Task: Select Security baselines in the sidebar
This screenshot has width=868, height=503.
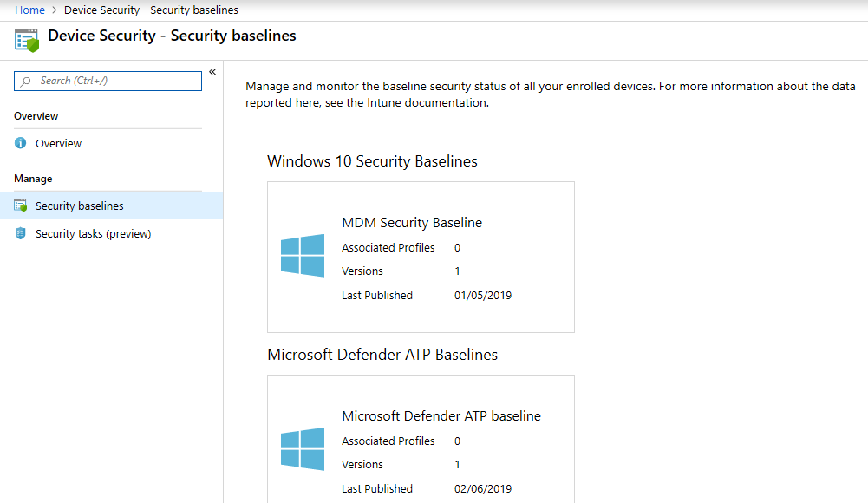Action: click(x=79, y=206)
